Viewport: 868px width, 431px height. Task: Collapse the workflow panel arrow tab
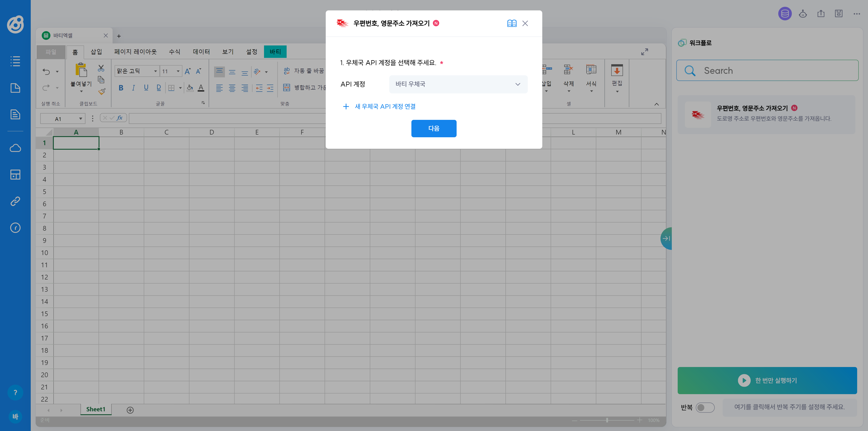pos(666,239)
